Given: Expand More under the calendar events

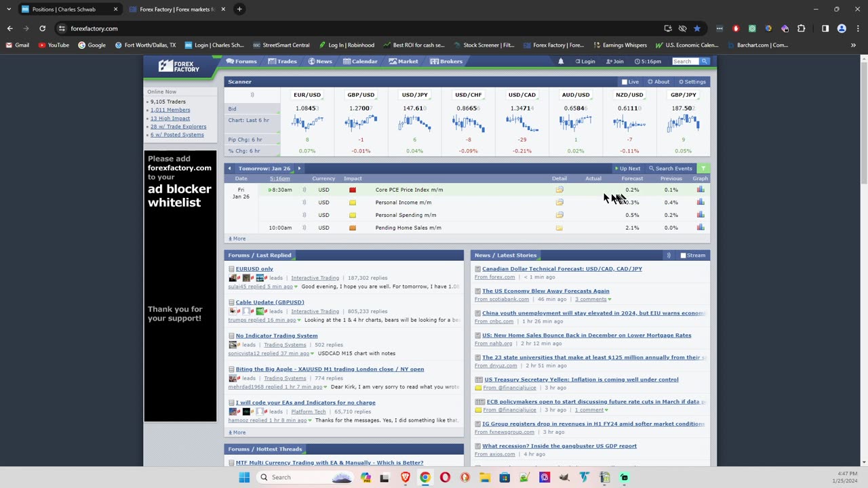Looking at the screenshot, I should (237, 239).
